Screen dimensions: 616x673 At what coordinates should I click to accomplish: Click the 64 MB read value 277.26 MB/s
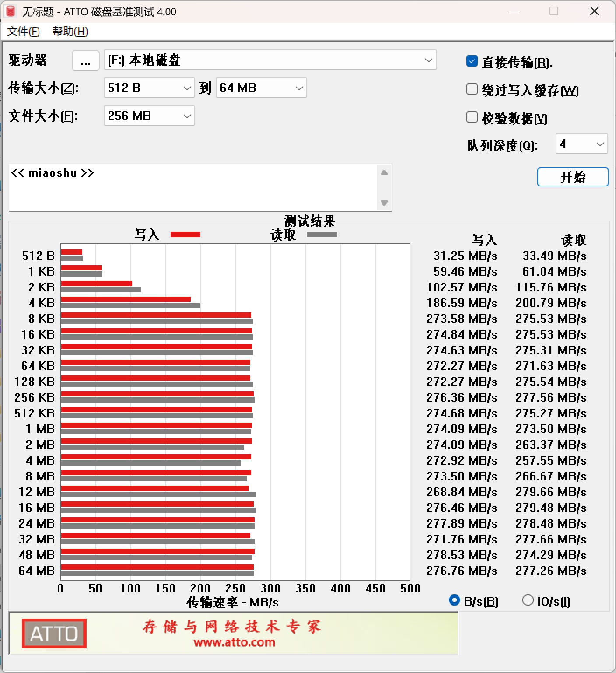click(551, 571)
